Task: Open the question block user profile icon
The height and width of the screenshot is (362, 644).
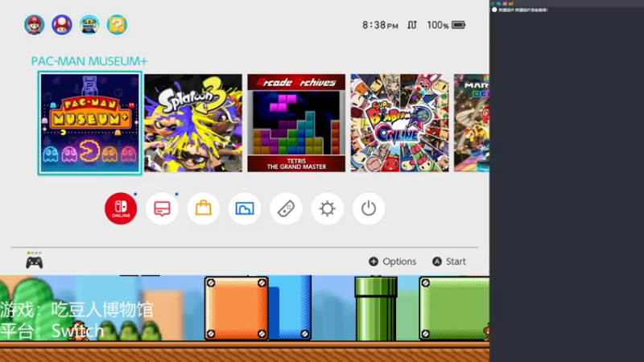Action: 117,25
